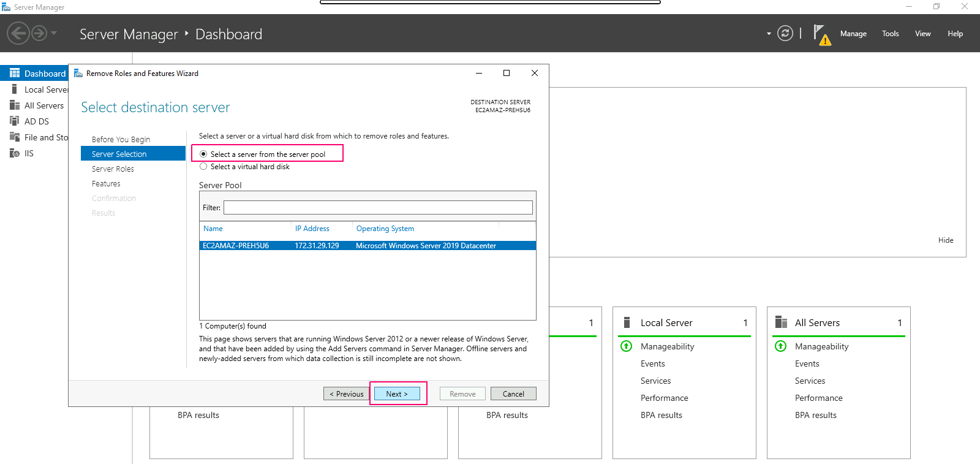Viewport: 980px width, 464px height.
Task: Click the IIS sidebar icon
Action: click(x=15, y=153)
